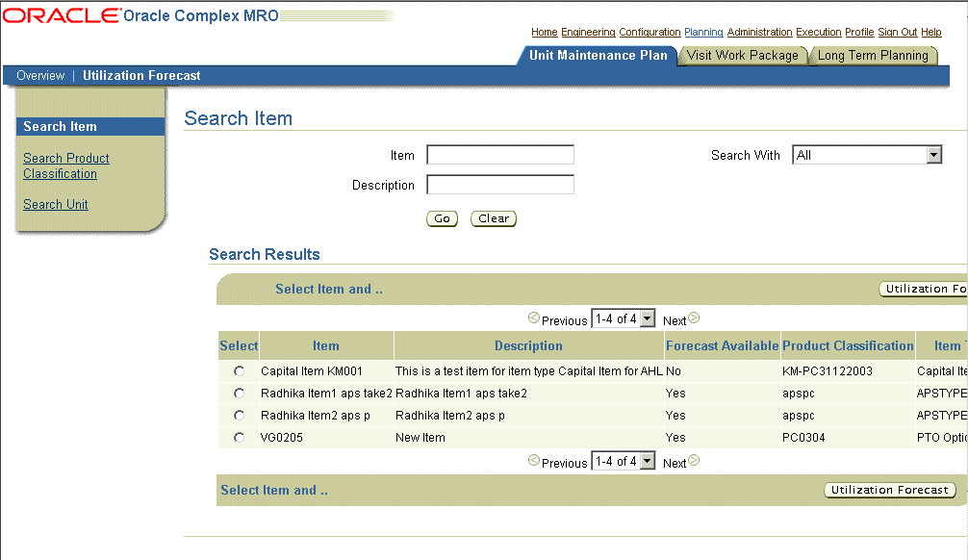Open the Administration link
968x560 pixels.
coord(759,32)
